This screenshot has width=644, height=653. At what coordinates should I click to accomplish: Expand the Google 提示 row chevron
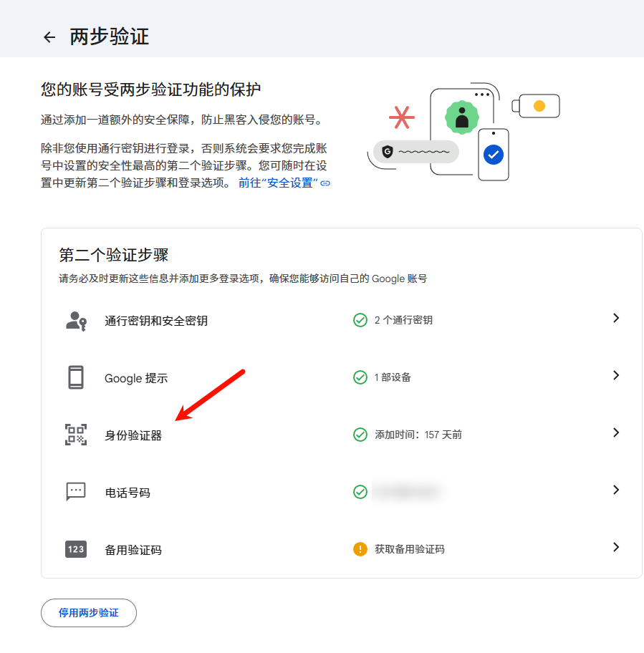(x=616, y=375)
